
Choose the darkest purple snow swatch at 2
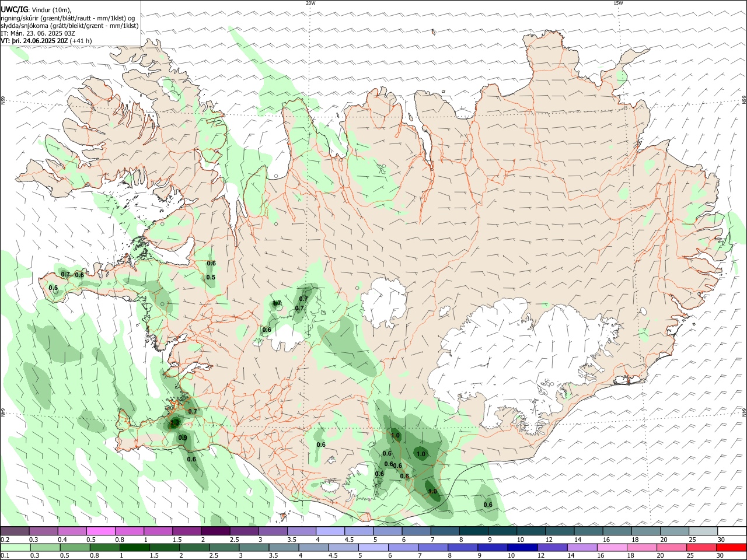click(215, 531)
